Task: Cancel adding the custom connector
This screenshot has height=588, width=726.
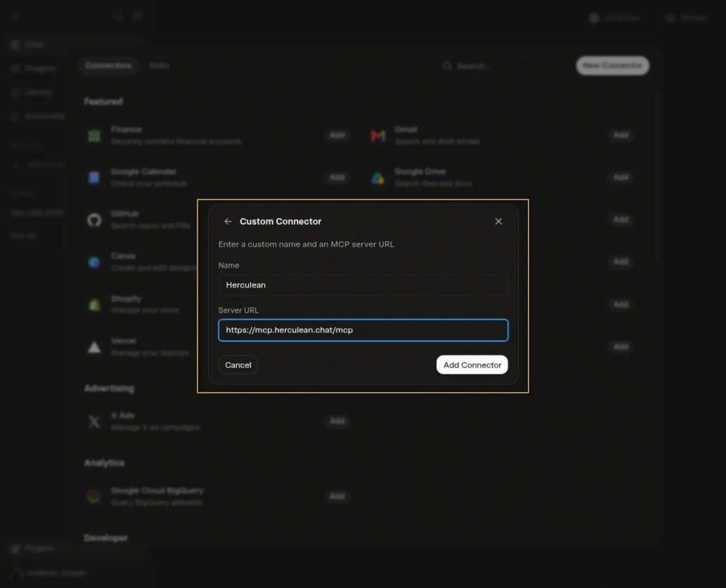Action: [238, 365]
